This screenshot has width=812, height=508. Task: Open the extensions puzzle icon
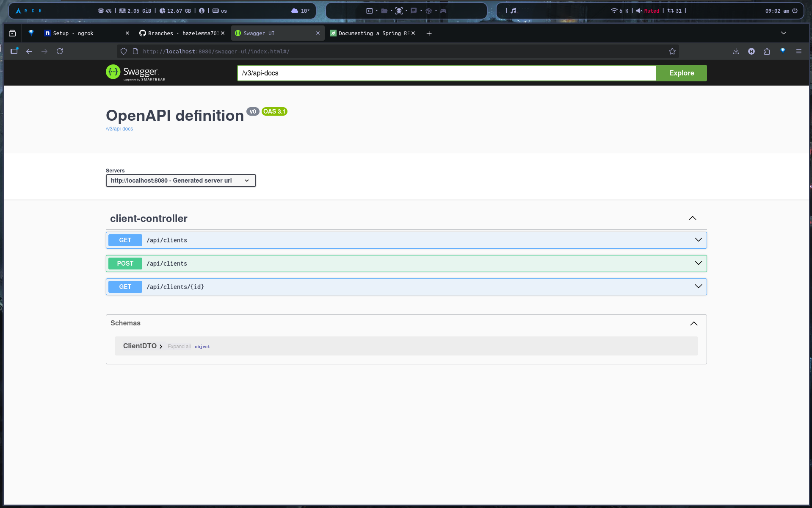(767, 51)
